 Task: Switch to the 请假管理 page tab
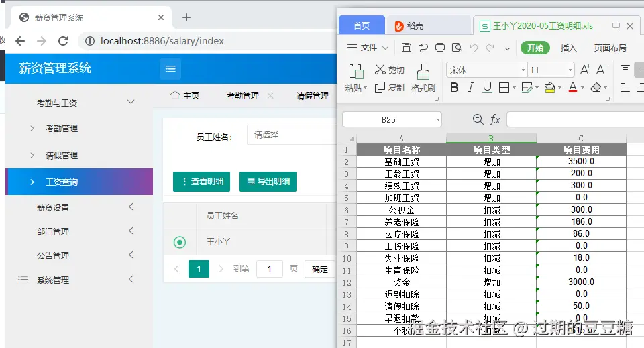pyautogui.click(x=313, y=96)
